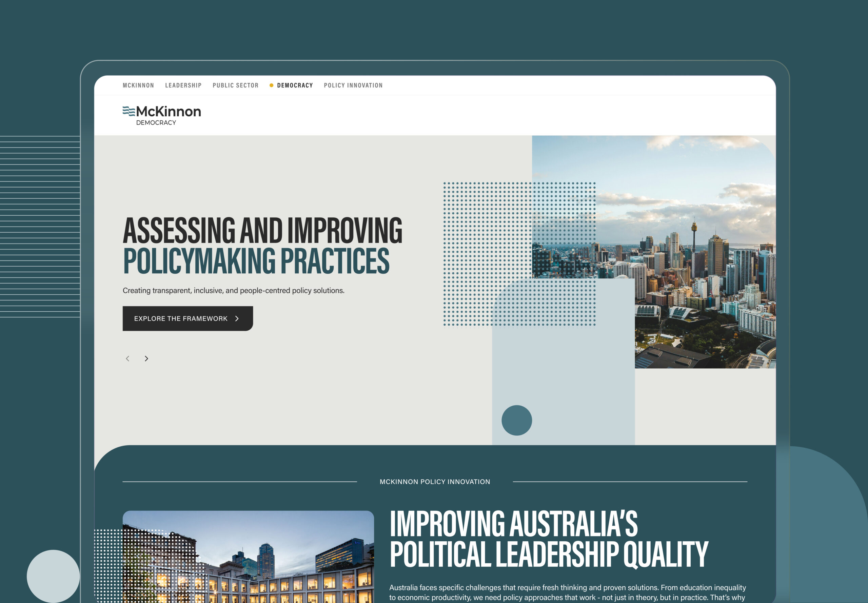Click McKinnon Policy Innovation section label
868x603 pixels.
[x=434, y=482]
